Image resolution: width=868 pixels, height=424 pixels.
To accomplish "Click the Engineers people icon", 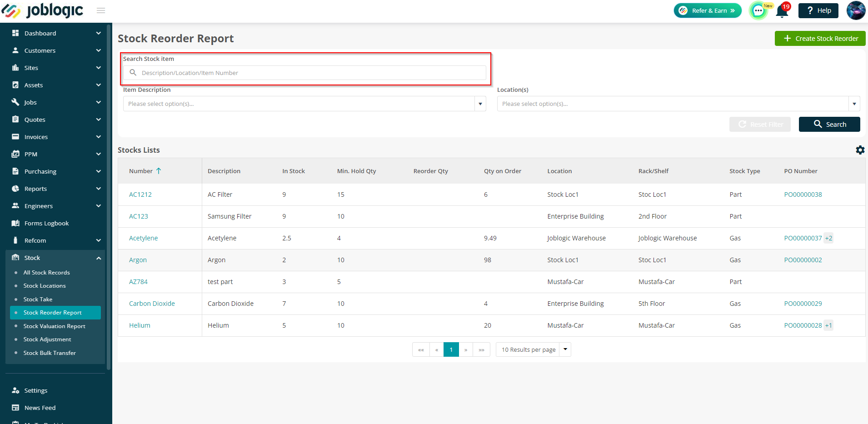I will pos(15,206).
